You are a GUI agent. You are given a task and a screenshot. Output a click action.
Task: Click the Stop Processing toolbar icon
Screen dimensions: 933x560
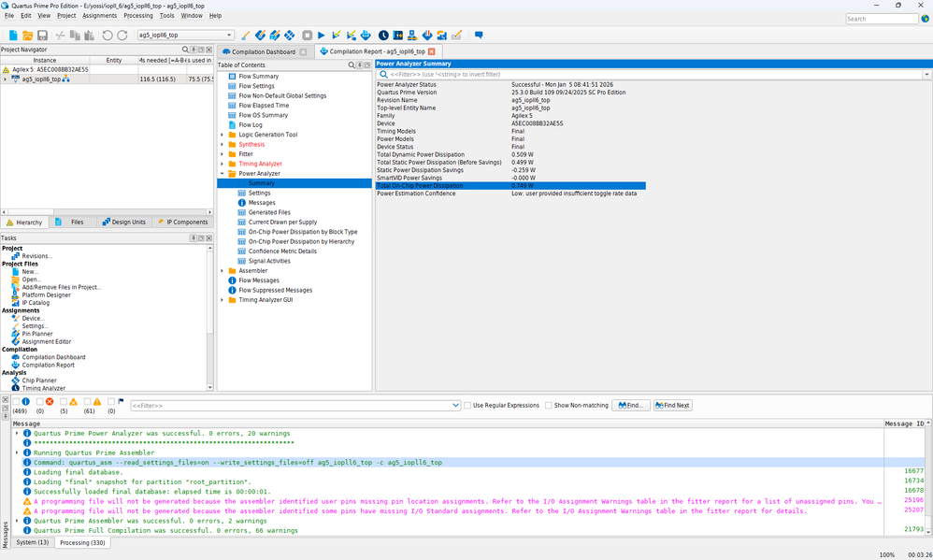pos(307,36)
